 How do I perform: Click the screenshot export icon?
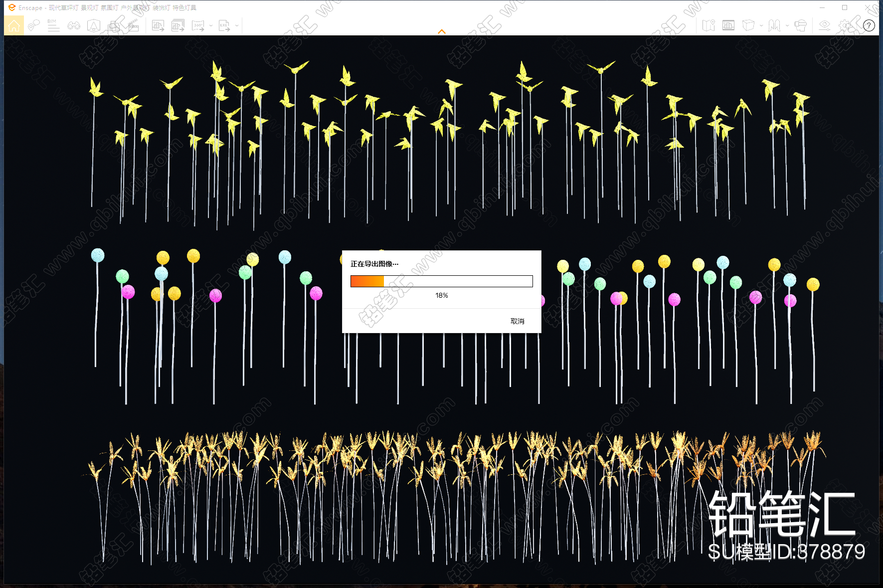(x=158, y=25)
